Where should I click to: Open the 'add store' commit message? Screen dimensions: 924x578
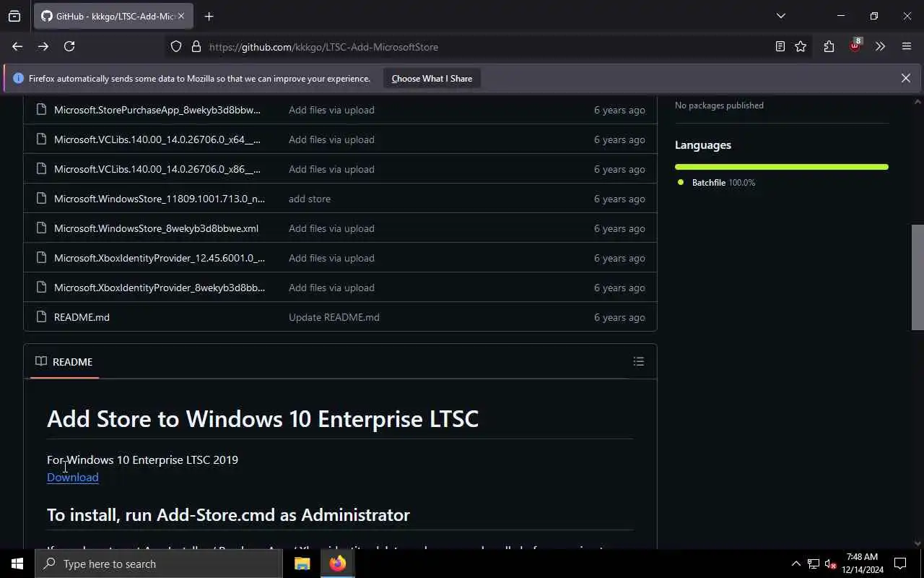310,199
